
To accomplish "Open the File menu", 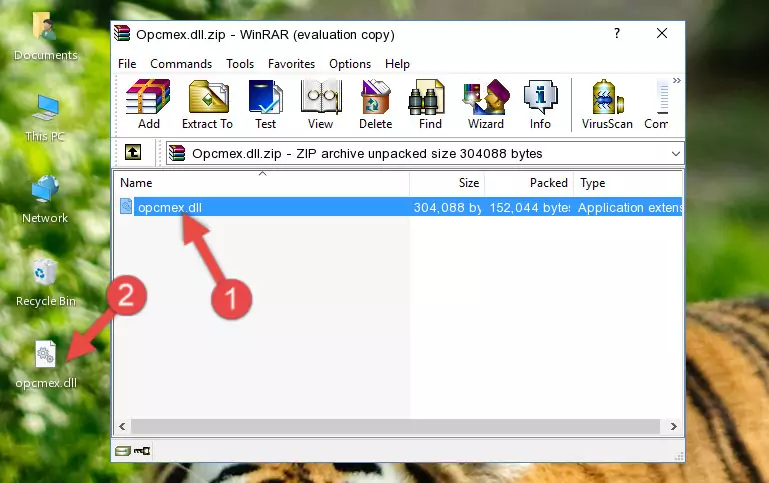I will point(127,64).
